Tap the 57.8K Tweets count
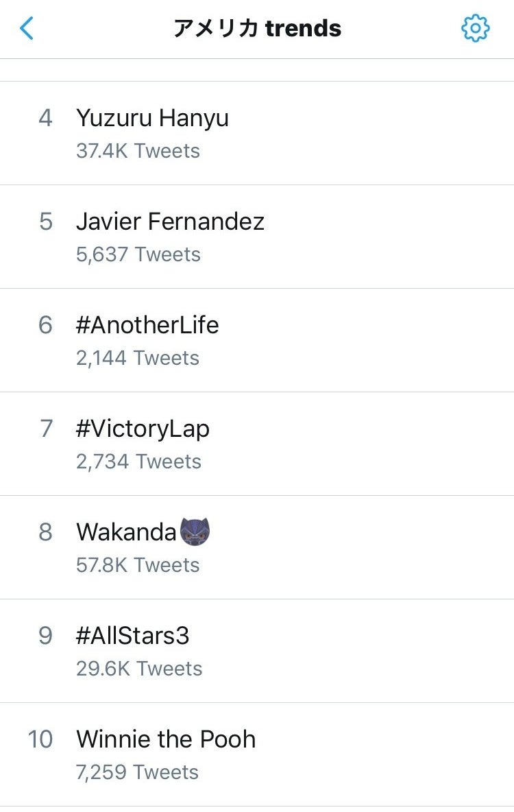This screenshot has height=812, width=514. click(138, 565)
